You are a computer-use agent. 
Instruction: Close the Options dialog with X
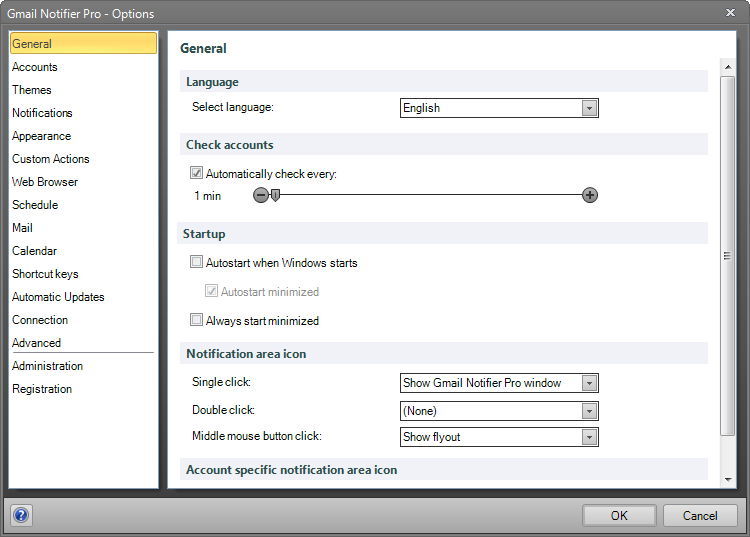730,13
